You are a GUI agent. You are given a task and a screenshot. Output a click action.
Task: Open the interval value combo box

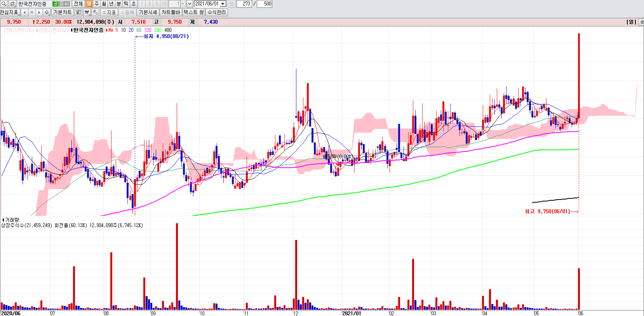click(177, 4)
